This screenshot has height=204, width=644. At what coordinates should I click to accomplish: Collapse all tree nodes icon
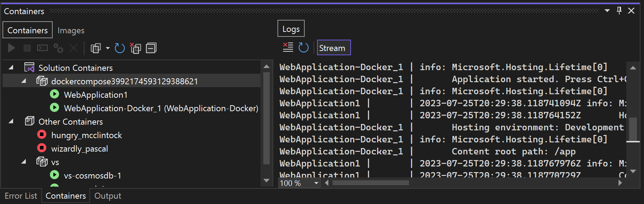(x=151, y=48)
